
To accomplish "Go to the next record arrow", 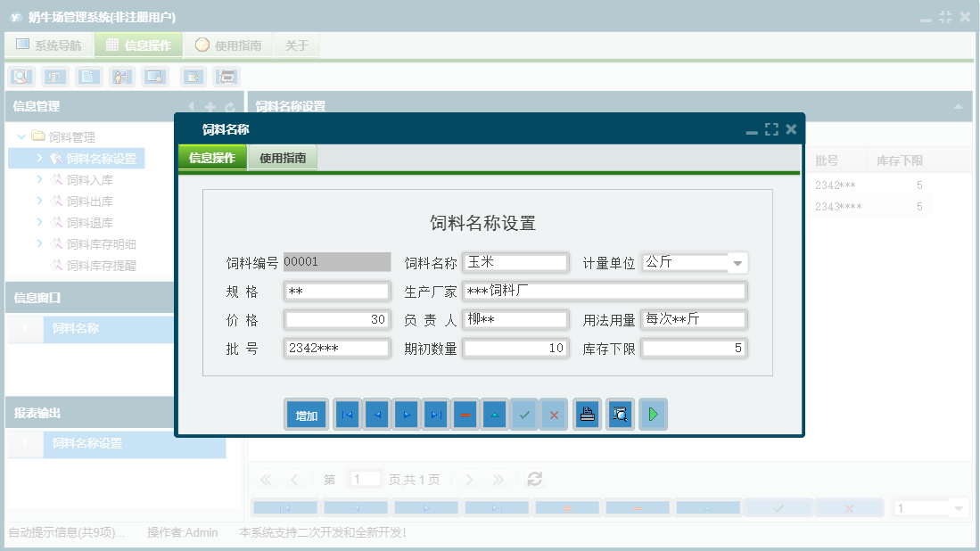I will coord(406,415).
